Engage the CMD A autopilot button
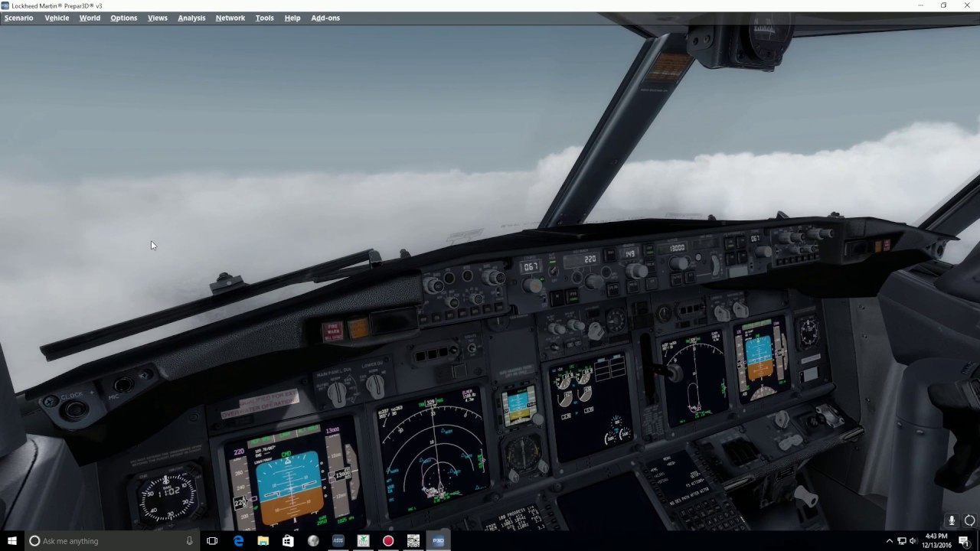The height and width of the screenshot is (551, 980). (x=730, y=242)
